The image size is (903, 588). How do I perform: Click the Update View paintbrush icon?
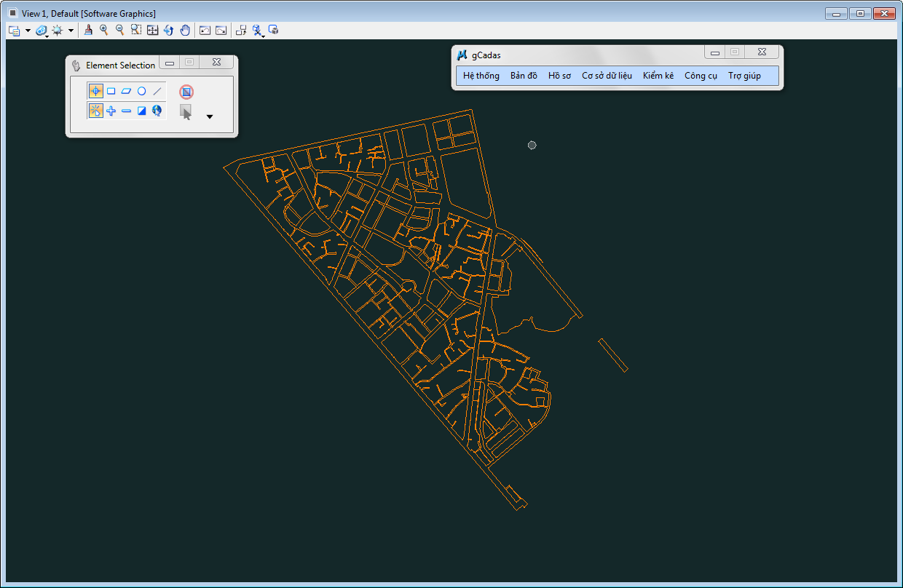pyautogui.click(x=88, y=30)
